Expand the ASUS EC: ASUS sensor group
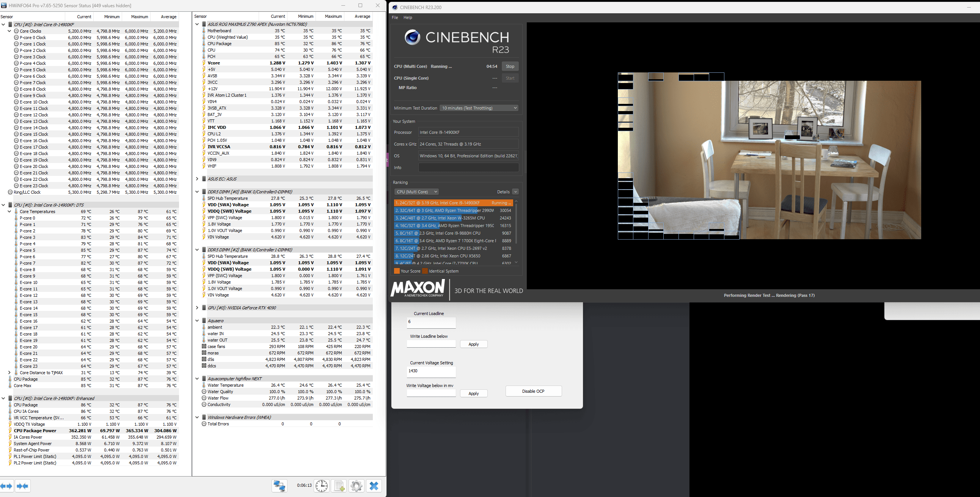The height and width of the screenshot is (497, 980). pos(197,179)
